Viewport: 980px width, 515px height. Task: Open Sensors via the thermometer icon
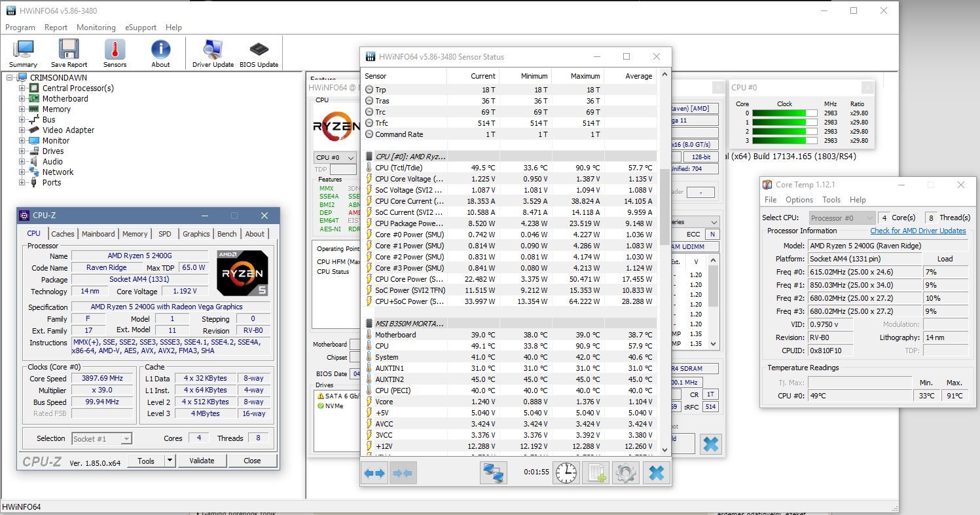[115, 50]
